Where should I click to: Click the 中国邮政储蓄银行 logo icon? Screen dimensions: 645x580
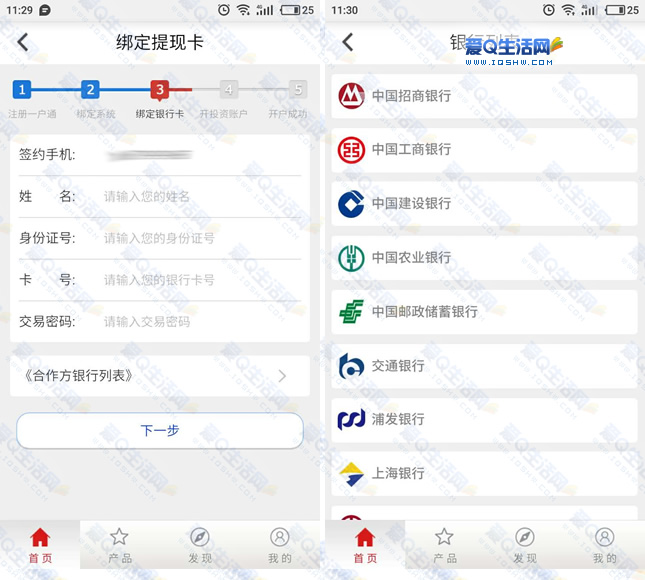point(351,312)
